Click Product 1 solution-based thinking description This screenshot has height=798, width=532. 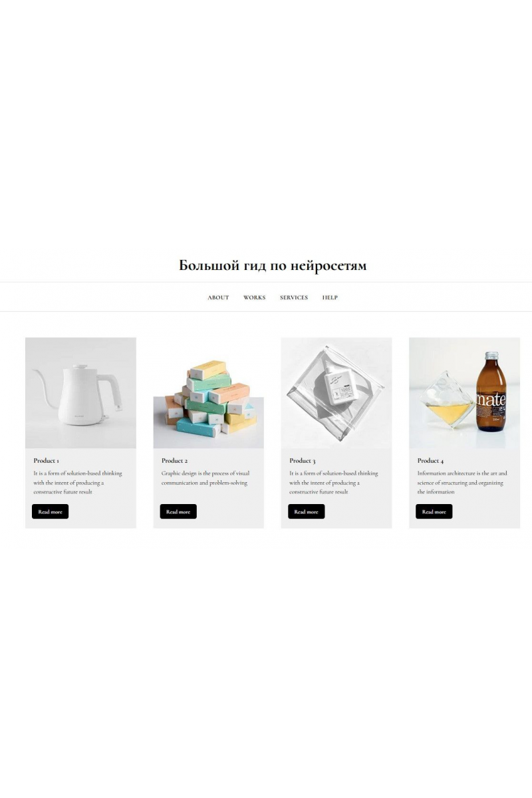coord(78,483)
